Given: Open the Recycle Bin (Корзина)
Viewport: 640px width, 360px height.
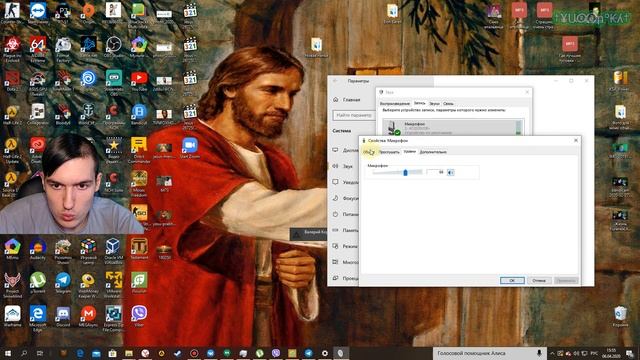Looking at the screenshot, I should [x=620, y=317].
